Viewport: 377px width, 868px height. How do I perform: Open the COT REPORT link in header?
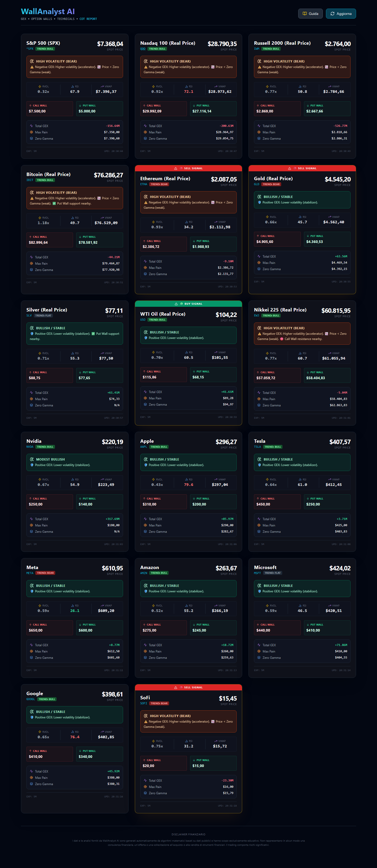click(x=88, y=19)
